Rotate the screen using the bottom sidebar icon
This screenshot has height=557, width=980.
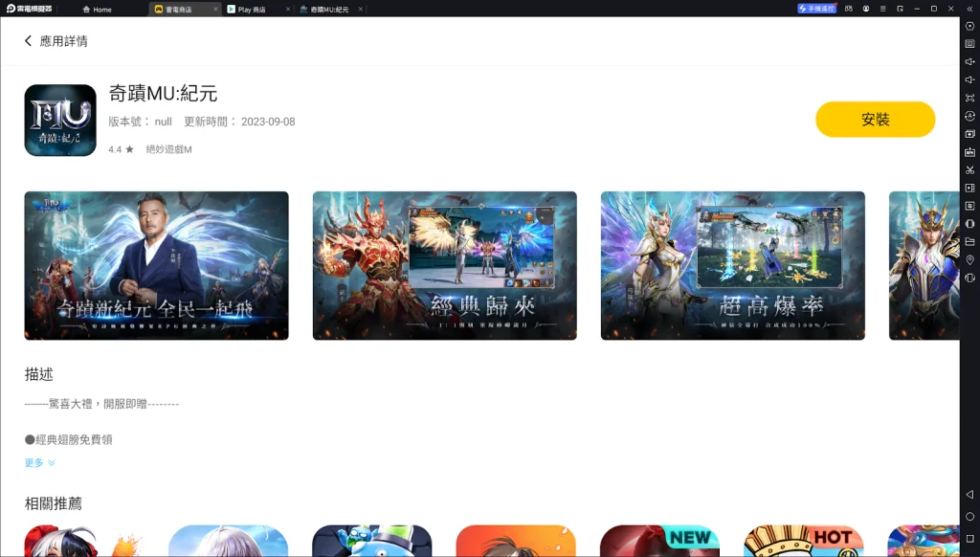(969, 278)
